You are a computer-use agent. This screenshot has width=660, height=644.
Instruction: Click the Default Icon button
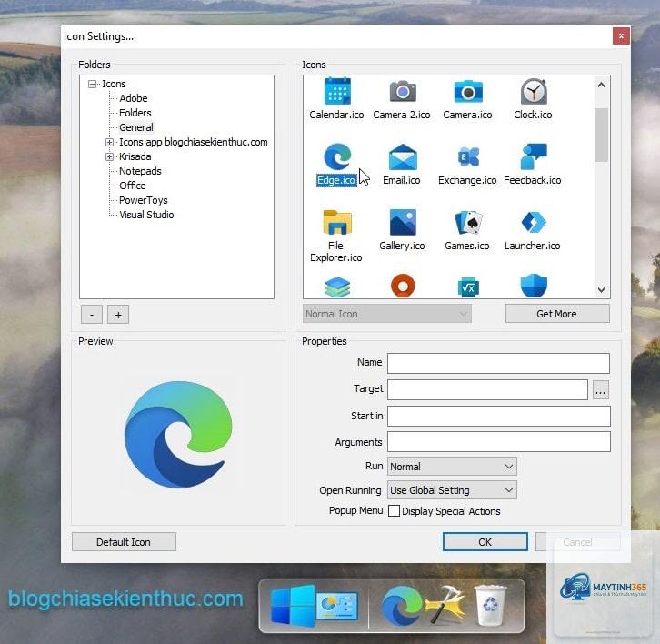[x=124, y=542]
